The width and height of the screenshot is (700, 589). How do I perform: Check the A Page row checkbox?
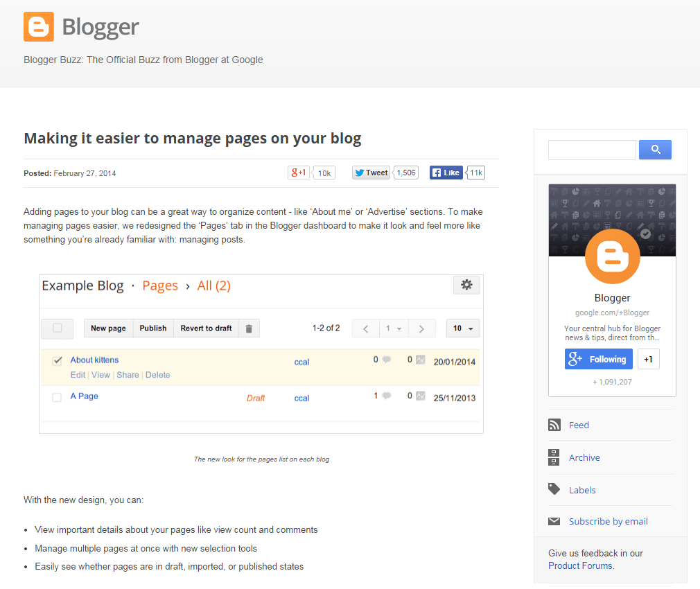pos(57,397)
